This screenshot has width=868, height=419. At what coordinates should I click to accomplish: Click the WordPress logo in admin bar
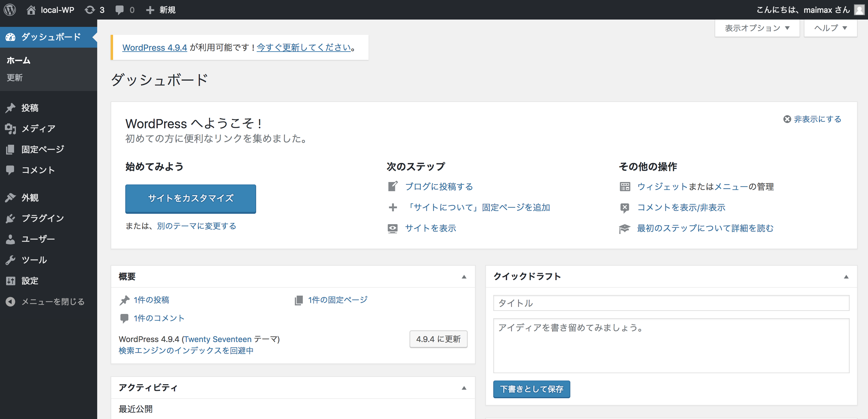click(10, 10)
